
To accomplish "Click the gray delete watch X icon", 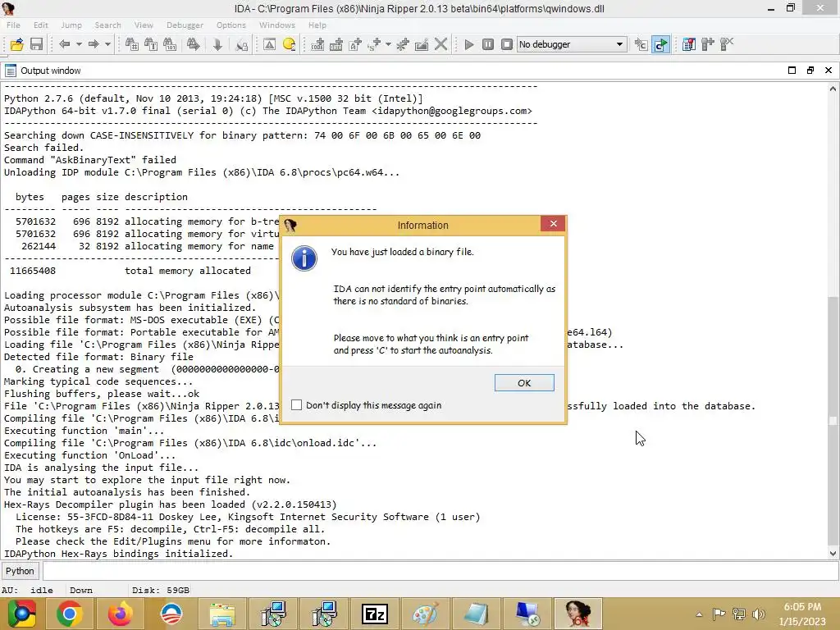I will point(727,44).
